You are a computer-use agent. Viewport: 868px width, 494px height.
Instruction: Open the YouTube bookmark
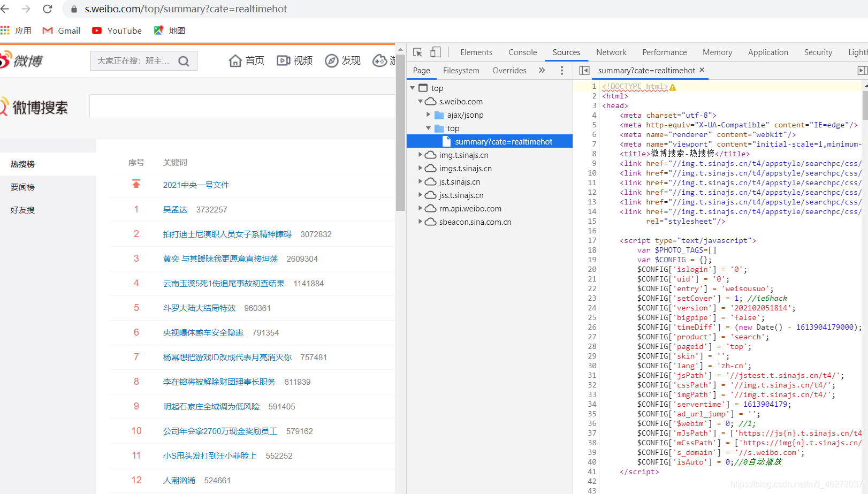(117, 31)
